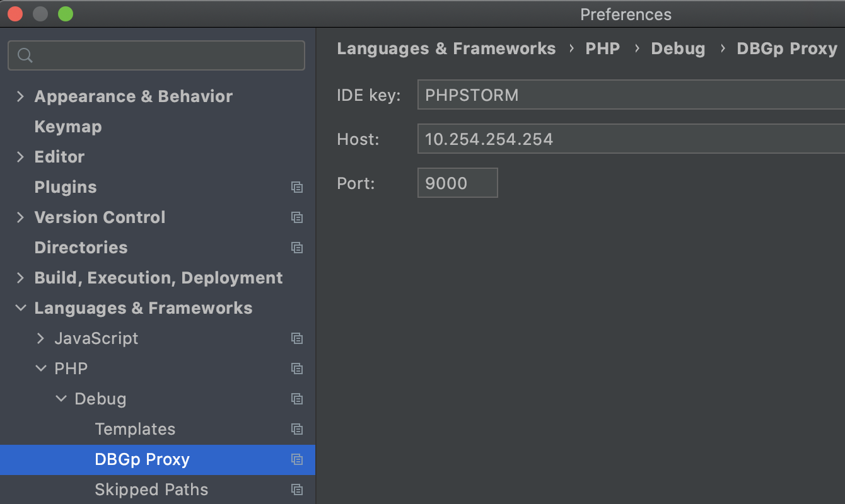Click the project-level icon beside DBGp Proxy
845x504 pixels.
coord(297,459)
